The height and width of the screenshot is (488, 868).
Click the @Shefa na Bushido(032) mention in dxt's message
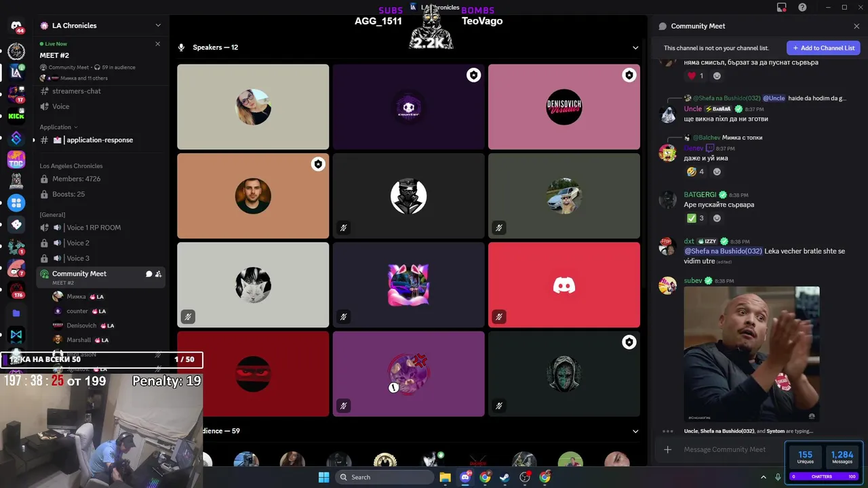(724, 251)
